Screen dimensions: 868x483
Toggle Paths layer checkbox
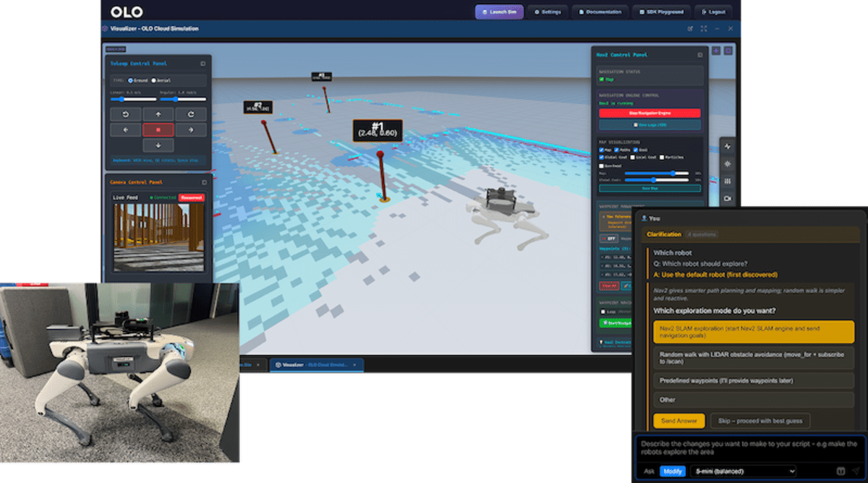(617, 150)
